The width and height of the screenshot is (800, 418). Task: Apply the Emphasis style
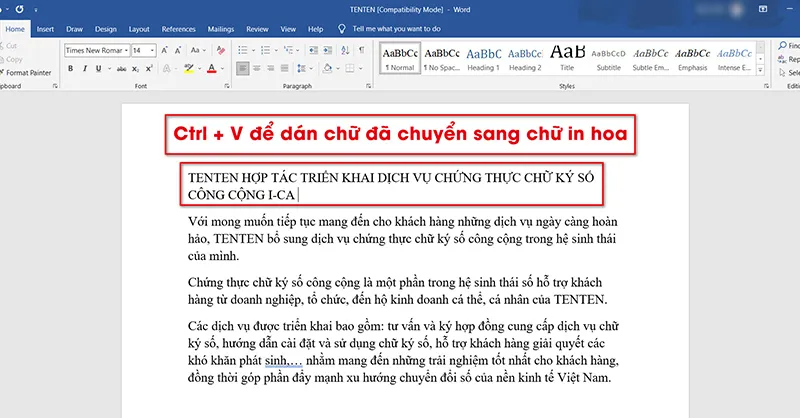point(692,58)
